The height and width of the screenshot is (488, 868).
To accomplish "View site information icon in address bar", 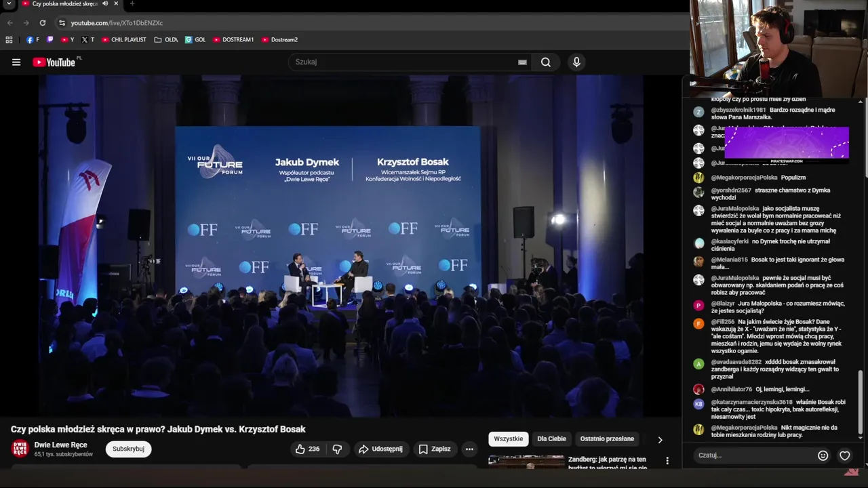I will click(62, 22).
